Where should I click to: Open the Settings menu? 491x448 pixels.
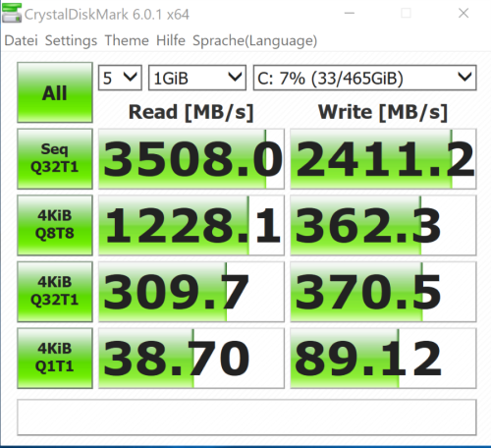pos(71,40)
